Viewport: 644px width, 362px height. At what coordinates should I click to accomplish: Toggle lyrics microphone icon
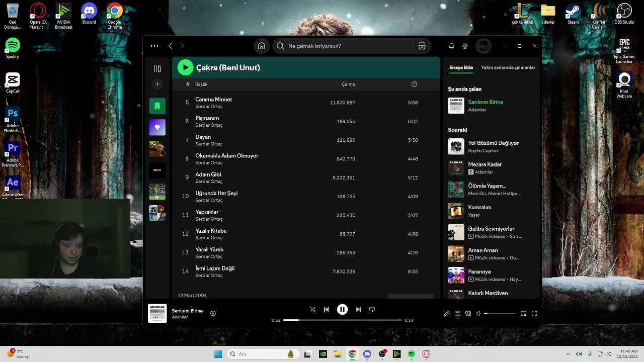click(x=447, y=313)
